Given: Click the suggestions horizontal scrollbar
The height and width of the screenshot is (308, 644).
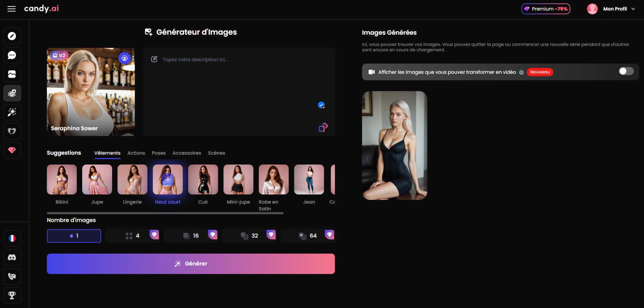Looking at the screenshot, I should [x=165, y=213].
